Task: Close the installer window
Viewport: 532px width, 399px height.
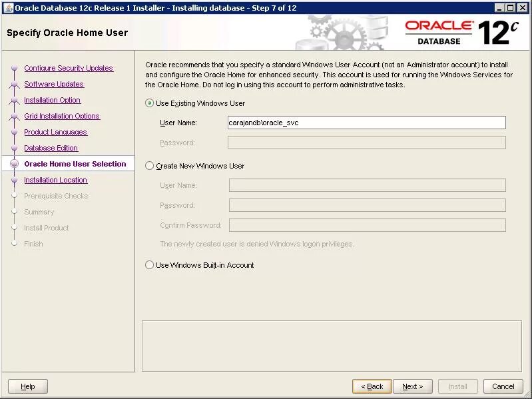Action: (523, 8)
